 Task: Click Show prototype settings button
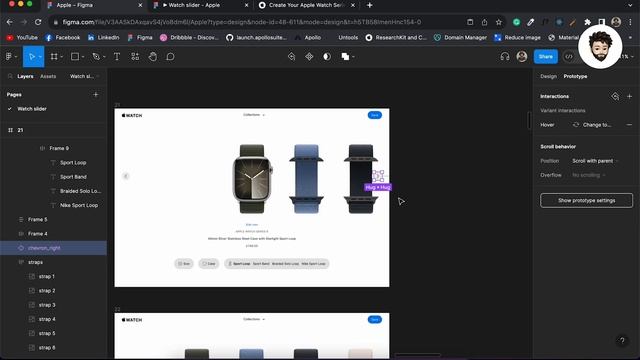[587, 200]
